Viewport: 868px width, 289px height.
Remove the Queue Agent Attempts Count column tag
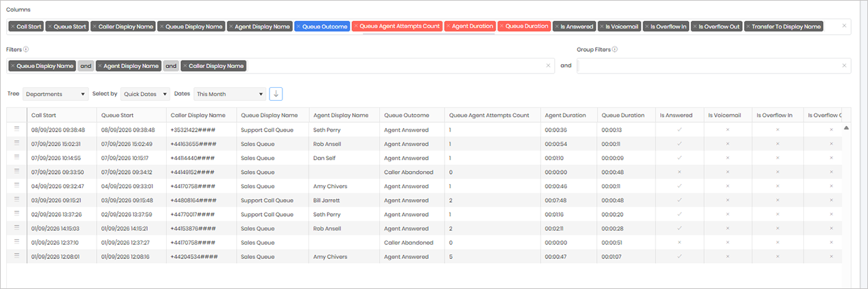355,27
